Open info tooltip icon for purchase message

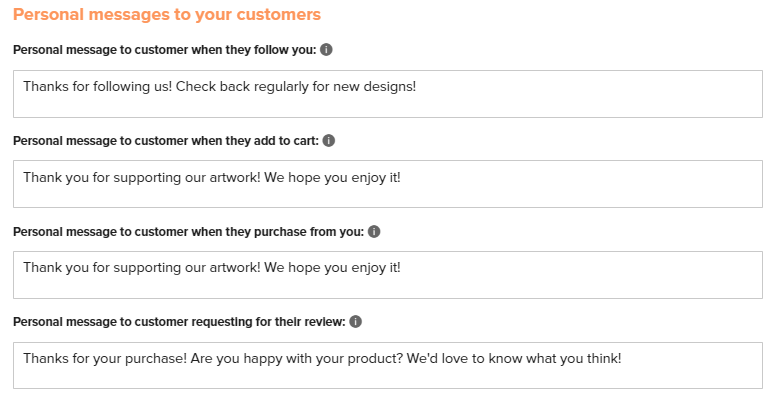pyautogui.click(x=374, y=231)
